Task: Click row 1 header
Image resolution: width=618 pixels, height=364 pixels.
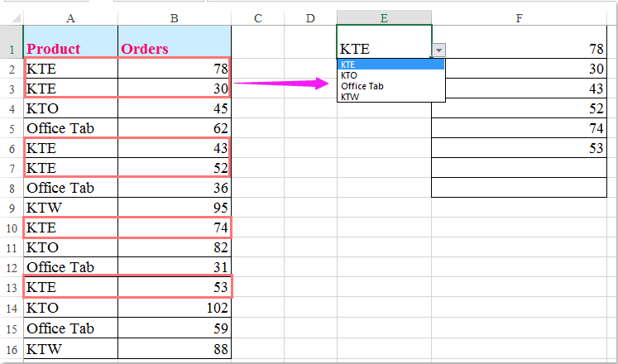Action: tap(11, 49)
